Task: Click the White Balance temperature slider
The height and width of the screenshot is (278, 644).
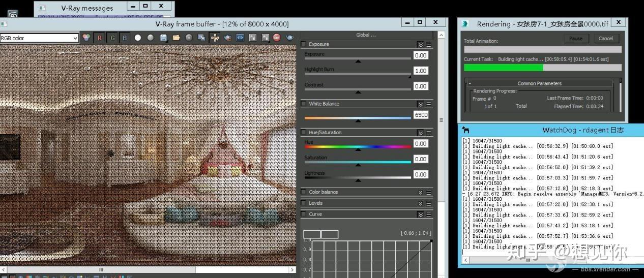Action: coord(358,118)
